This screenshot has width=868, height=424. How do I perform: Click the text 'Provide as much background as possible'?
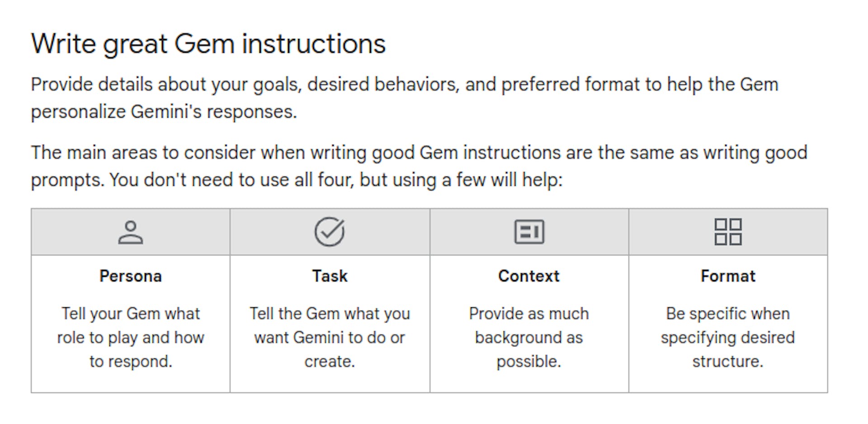coord(529,338)
